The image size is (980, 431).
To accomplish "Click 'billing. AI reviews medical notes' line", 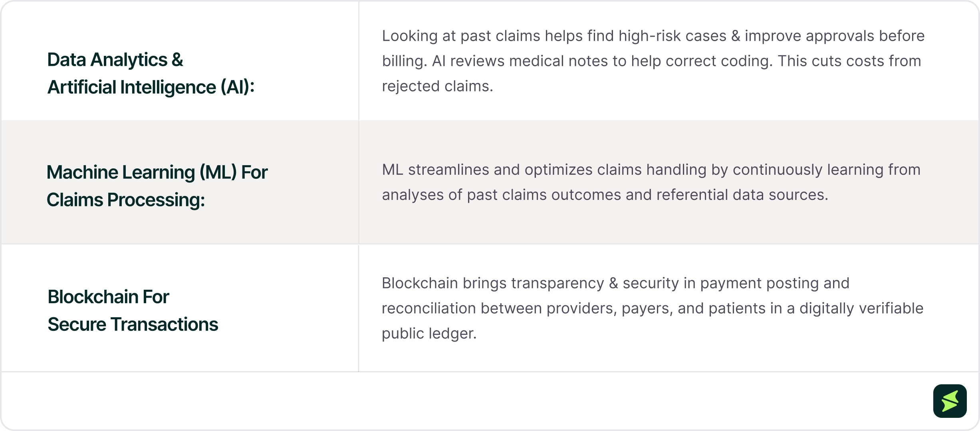I will [x=651, y=61].
